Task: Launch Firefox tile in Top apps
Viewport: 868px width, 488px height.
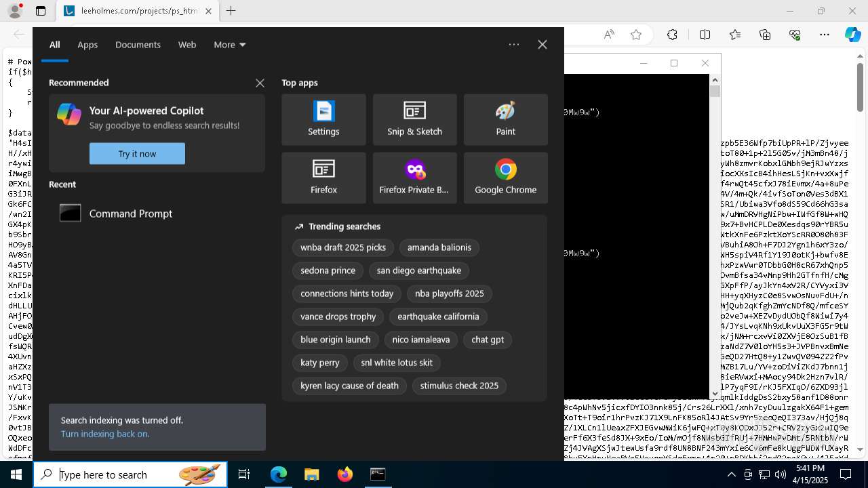Action: 323,178
